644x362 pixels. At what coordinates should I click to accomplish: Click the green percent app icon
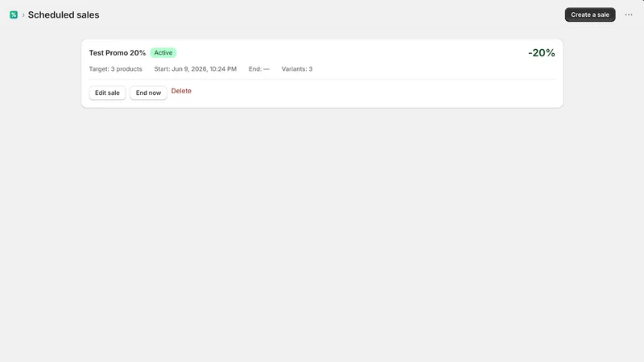(14, 14)
